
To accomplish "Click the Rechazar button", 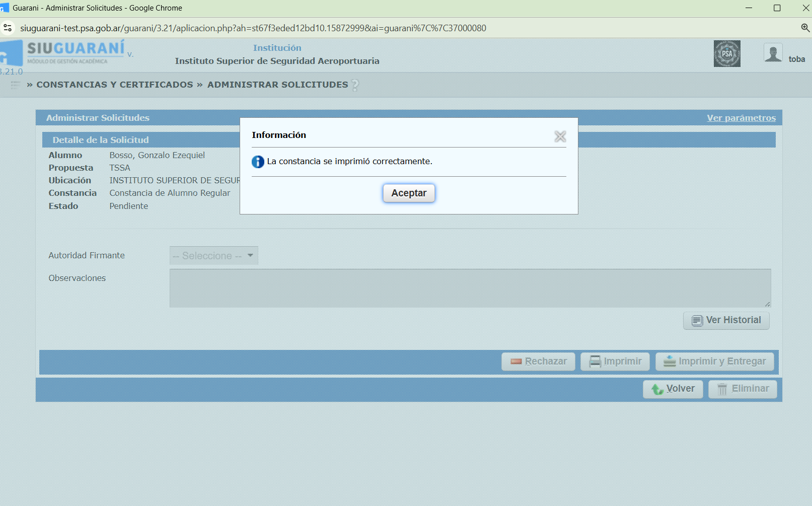I will (x=538, y=362).
